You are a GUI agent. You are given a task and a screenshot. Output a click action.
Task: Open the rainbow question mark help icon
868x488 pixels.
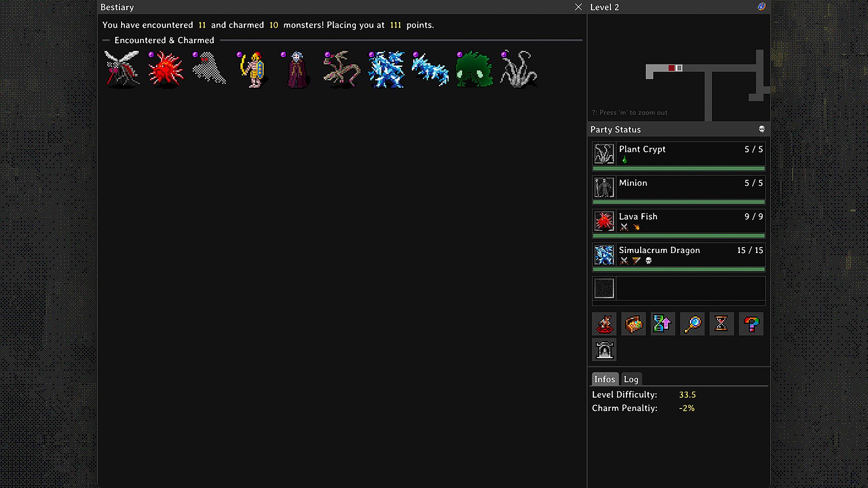(751, 324)
